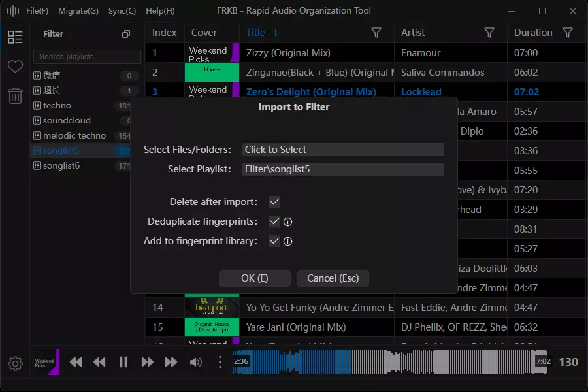
Task: Pause the current track
Action: 123,362
